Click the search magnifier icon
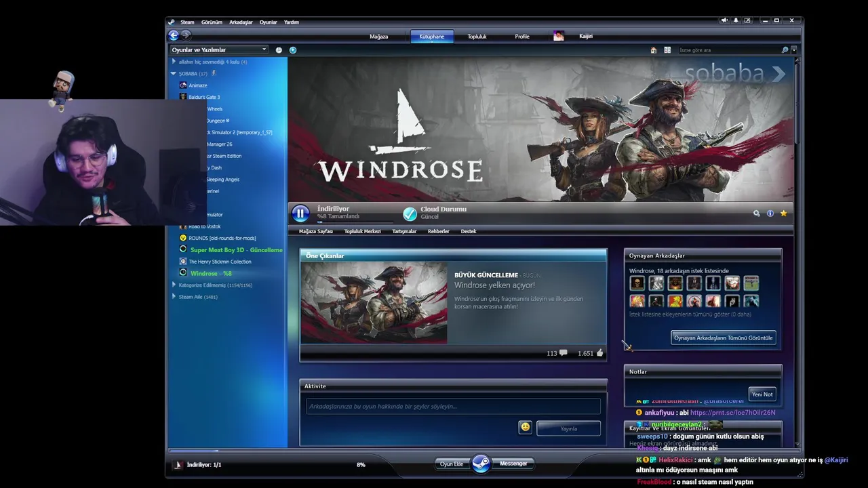Viewport: 868px width, 488px height. tap(785, 50)
